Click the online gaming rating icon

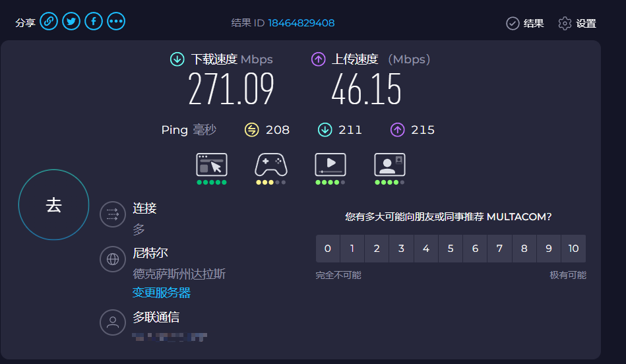(271, 165)
